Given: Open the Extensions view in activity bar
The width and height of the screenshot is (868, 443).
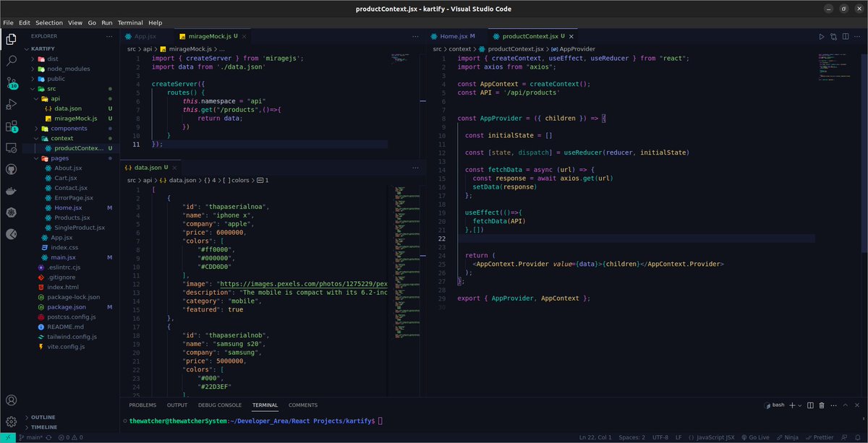Looking at the screenshot, I should (x=11, y=127).
